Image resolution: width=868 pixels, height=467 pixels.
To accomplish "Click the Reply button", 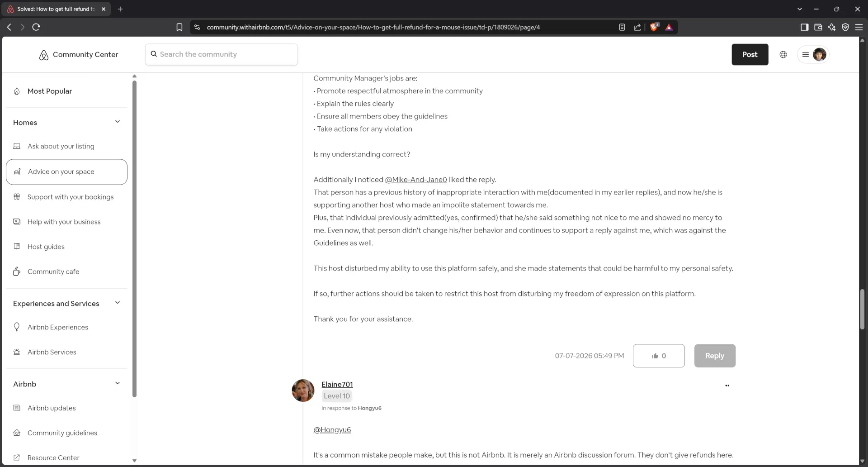I will [715, 356].
